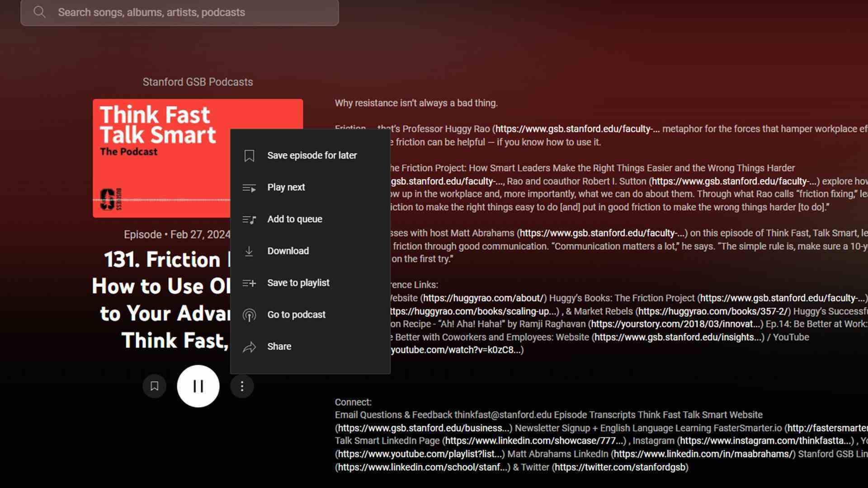868x488 pixels.
Task: Choose Share from the context menu
Action: click(x=310, y=347)
